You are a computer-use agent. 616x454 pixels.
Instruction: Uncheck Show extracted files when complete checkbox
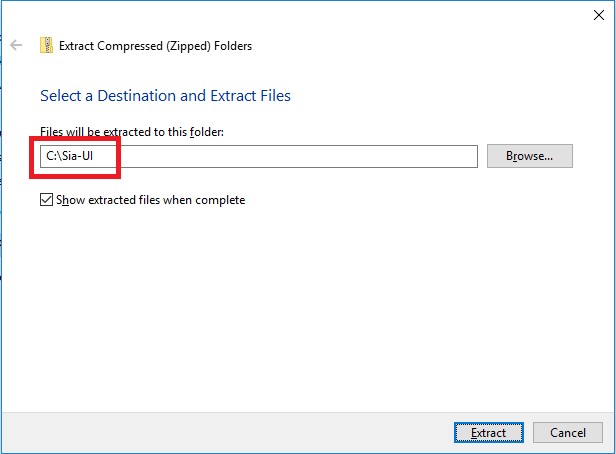pos(47,200)
